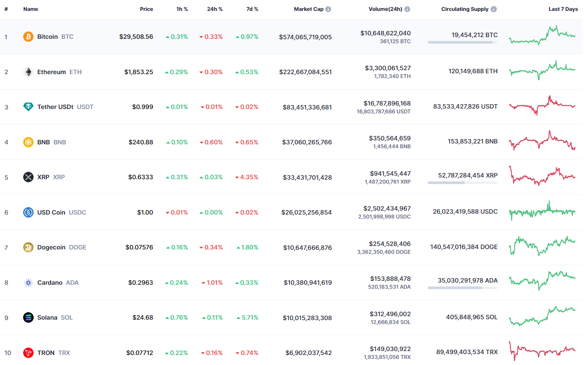Select the Ethereum coin icon
This screenshot has width=588, height=365.
pos(28,72)
